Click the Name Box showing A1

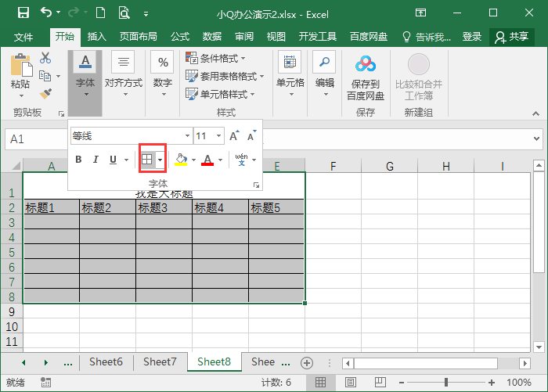point(31,138)
